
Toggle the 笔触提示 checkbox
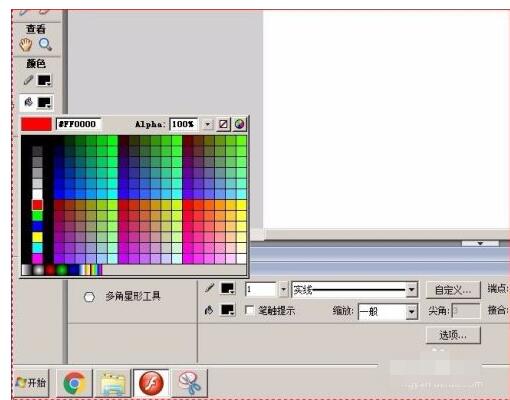click(249, 310)
